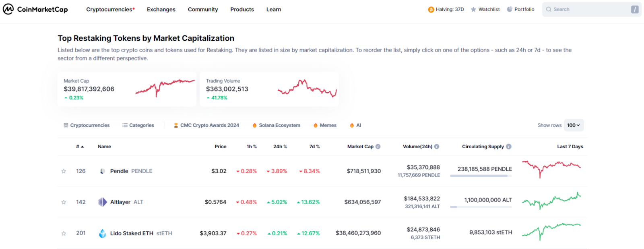The image size is (644, 249).
Task: Click the Lido Staked ETH droplet logo
Action: pos(103,233)
